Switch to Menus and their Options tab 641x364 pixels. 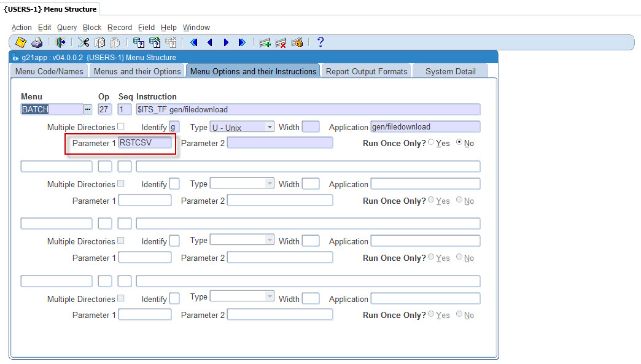pos(137,71)
